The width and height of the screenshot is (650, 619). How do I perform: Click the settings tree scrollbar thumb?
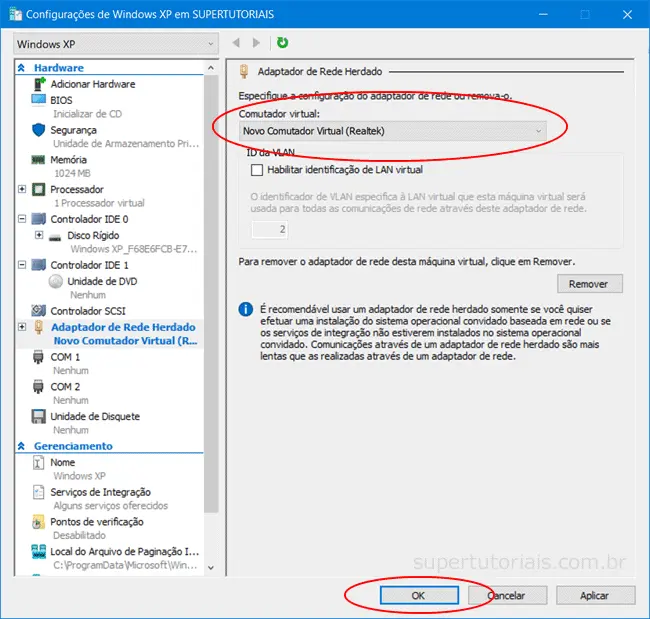pyautogui.click(x=211, y=294)
